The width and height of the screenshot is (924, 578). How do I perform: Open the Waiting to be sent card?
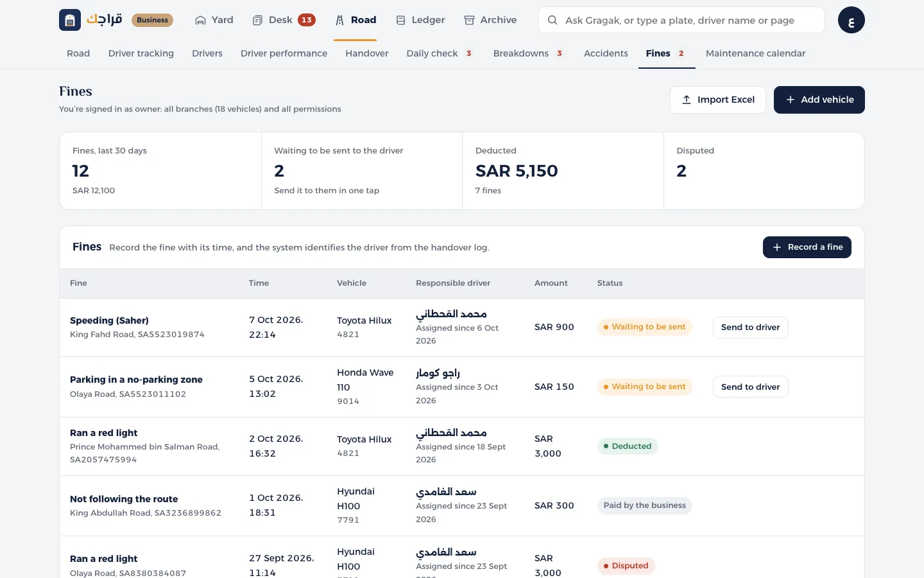(x=362, y=171)
